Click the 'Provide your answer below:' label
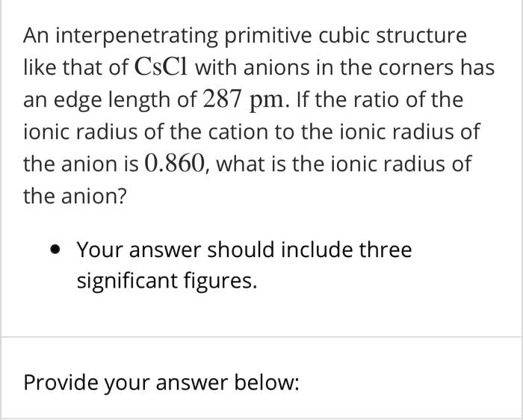523x420 pixels. pos(161,383)
